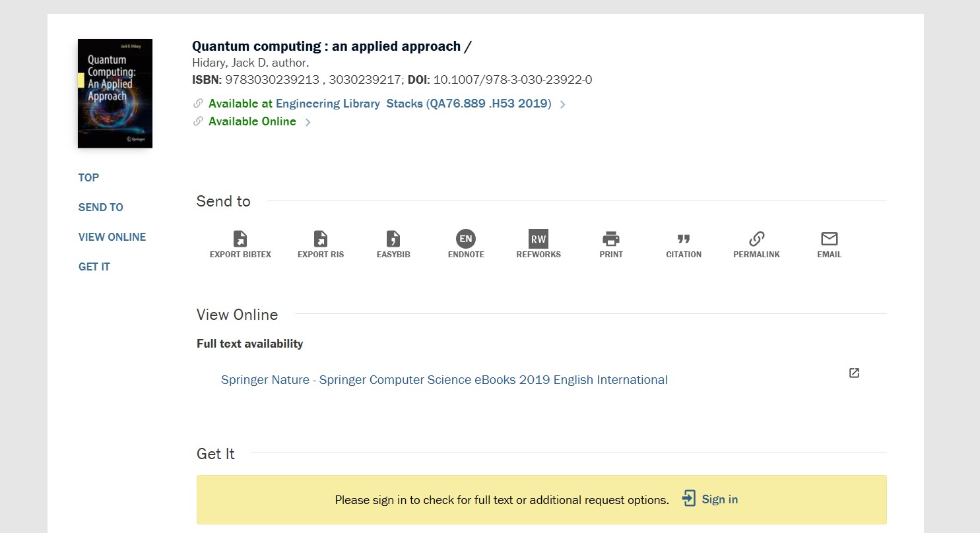Print this book record
Screen dimensions: 980x533
[611, 239]
